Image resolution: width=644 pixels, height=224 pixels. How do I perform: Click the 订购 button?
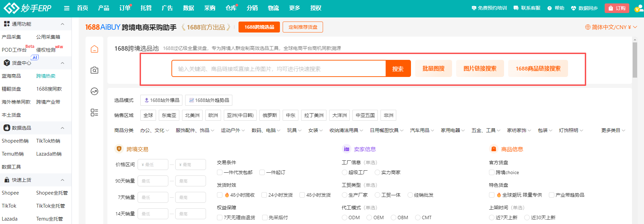pos(617,8)
